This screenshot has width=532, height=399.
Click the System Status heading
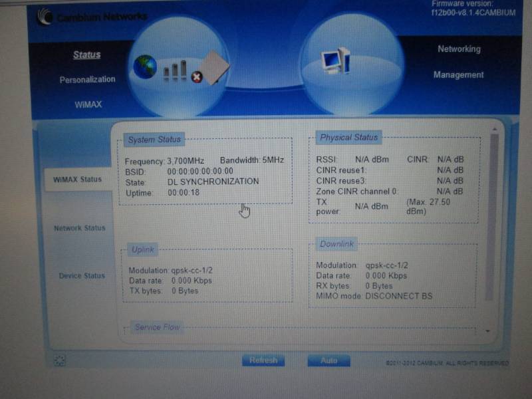154,140
